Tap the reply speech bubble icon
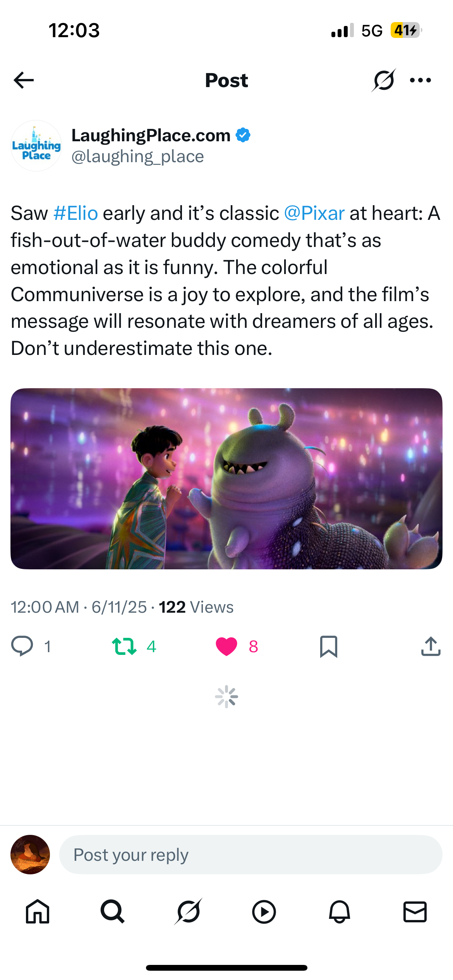This screenshot has width=453, height=980. click(x=22, y=646)
